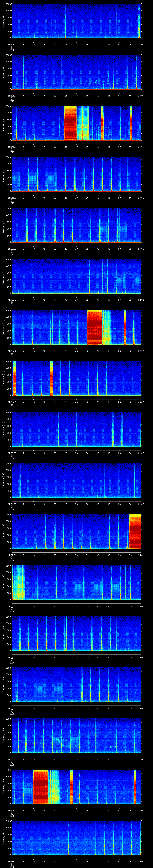Select the 29:00 end time label
Image resolution: width=153 pixels, height=868 pixels.
tap(141, 351)
